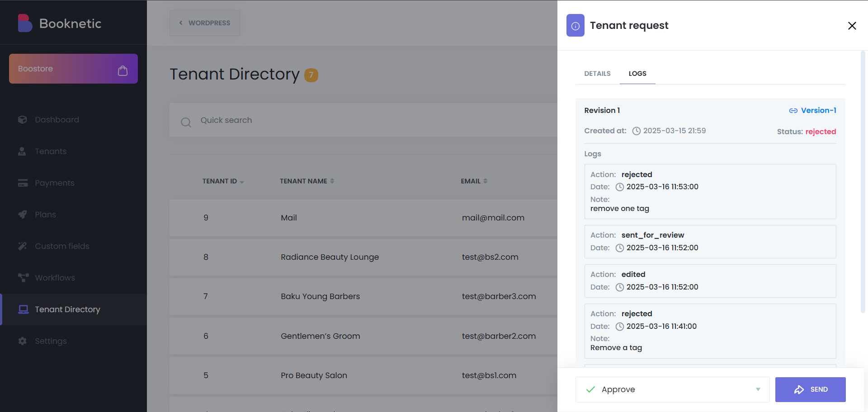Close the Tenant request panel
Viewport: 868px width, 412px height.
(x=852, y=26)
